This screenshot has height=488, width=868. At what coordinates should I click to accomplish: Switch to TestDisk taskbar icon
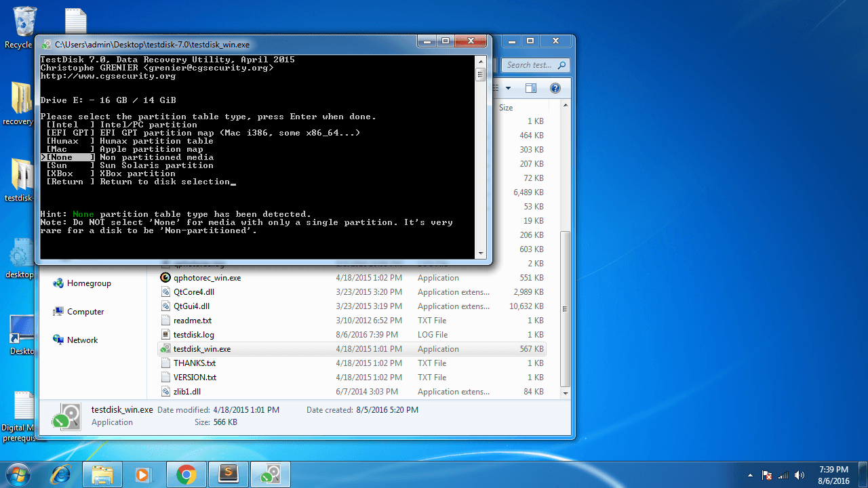[271, 474]
